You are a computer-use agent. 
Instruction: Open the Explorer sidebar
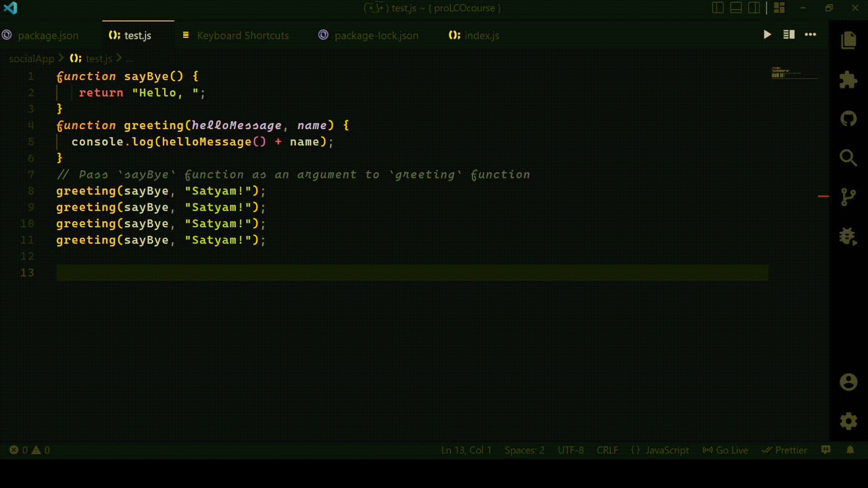(x=849, y=40)
